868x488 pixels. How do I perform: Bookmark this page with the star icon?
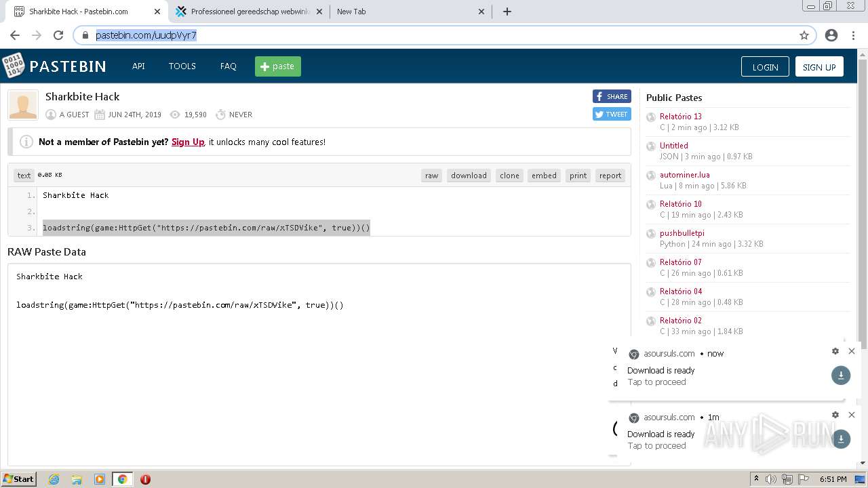804,35
